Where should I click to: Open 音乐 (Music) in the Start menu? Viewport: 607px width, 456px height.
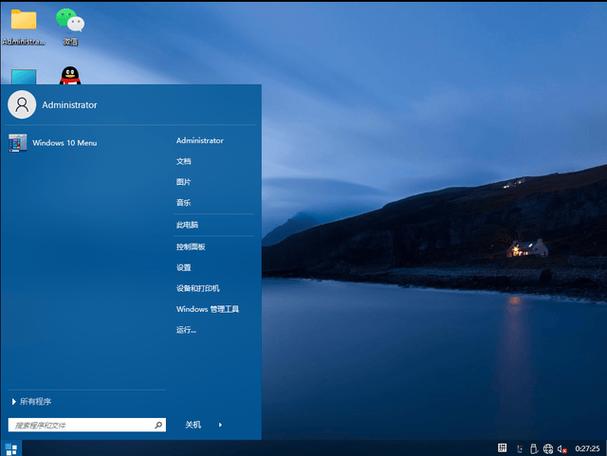click(183, 202)
